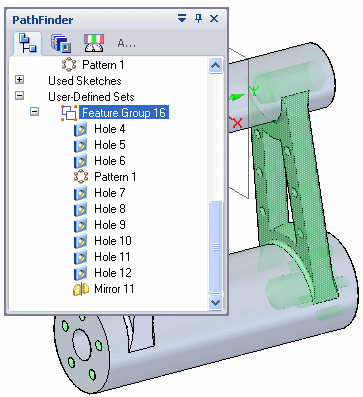Open the truncated A... tab

click(127, 43)
